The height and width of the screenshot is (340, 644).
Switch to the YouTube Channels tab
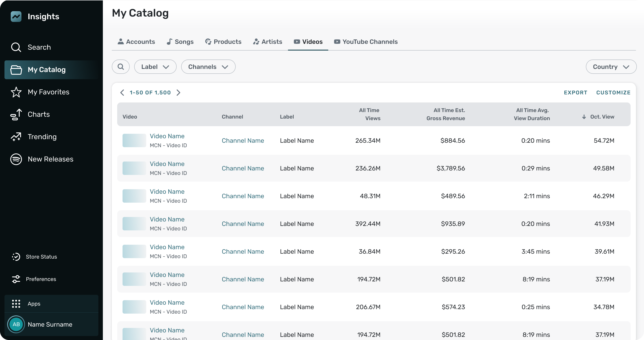click(x=366, y=42)
